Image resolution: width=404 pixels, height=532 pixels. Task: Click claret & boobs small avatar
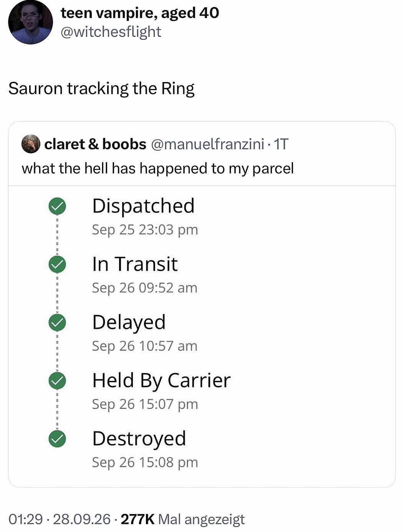(31, 144)
